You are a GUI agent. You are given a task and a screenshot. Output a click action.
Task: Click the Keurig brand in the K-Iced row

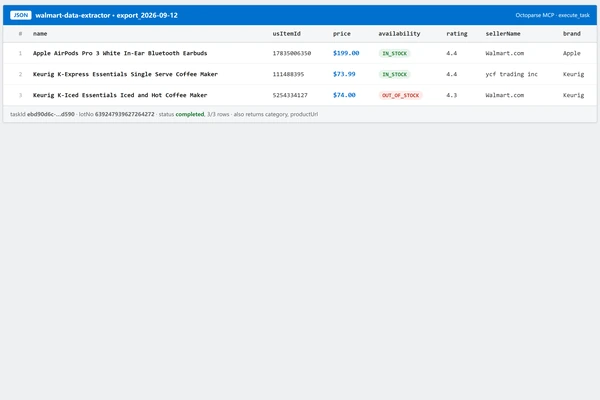pos(573,95)
